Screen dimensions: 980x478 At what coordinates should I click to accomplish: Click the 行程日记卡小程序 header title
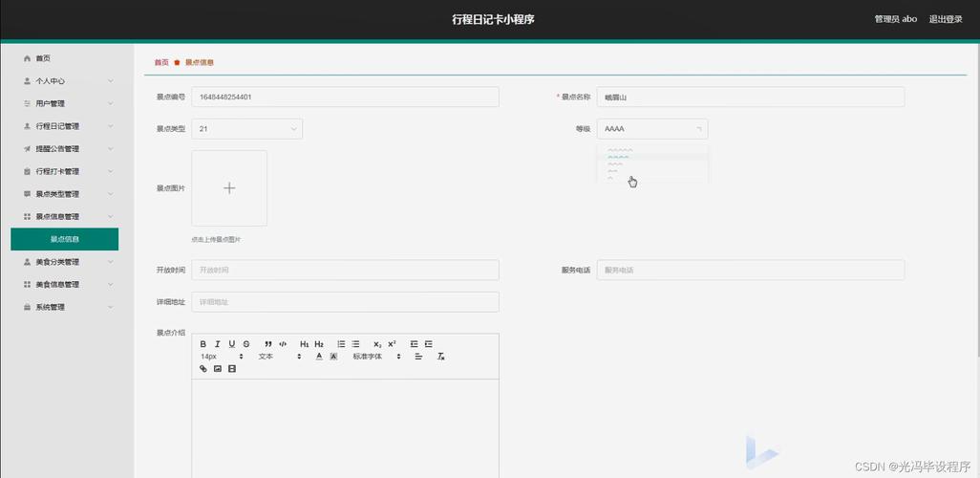tap(493, 19)
